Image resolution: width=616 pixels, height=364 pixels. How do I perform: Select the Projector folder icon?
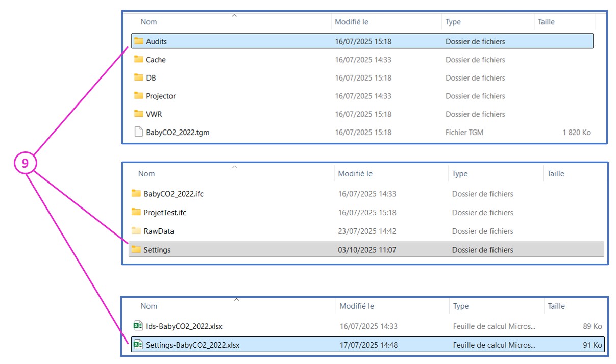click(138, 96)
